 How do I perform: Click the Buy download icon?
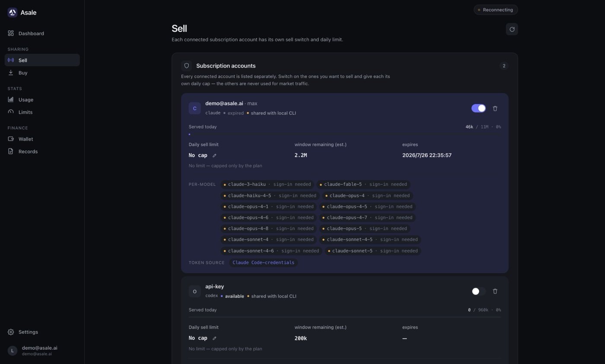11,73
